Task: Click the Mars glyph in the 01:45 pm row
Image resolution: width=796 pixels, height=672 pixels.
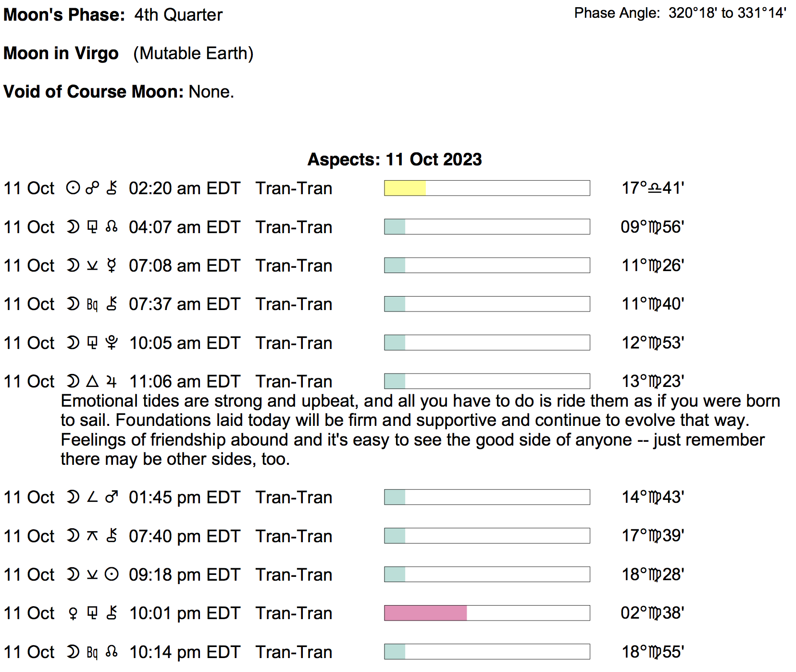Action: (x=112, y=497)
